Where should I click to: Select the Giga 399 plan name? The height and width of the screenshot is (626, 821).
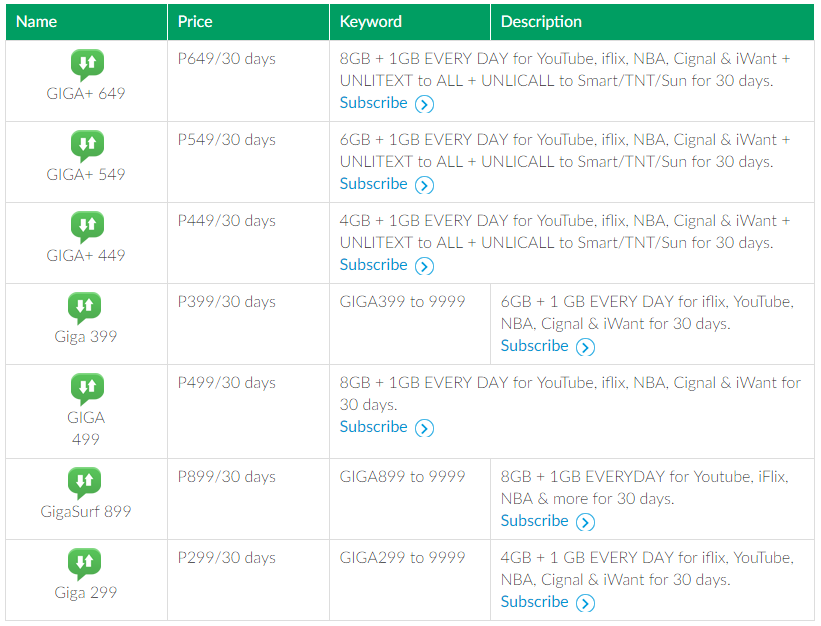coord(86,337)
